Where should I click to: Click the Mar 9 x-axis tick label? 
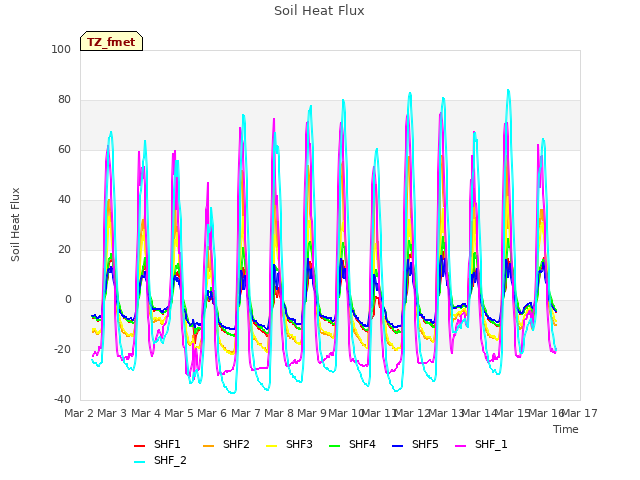pos(312,413)
